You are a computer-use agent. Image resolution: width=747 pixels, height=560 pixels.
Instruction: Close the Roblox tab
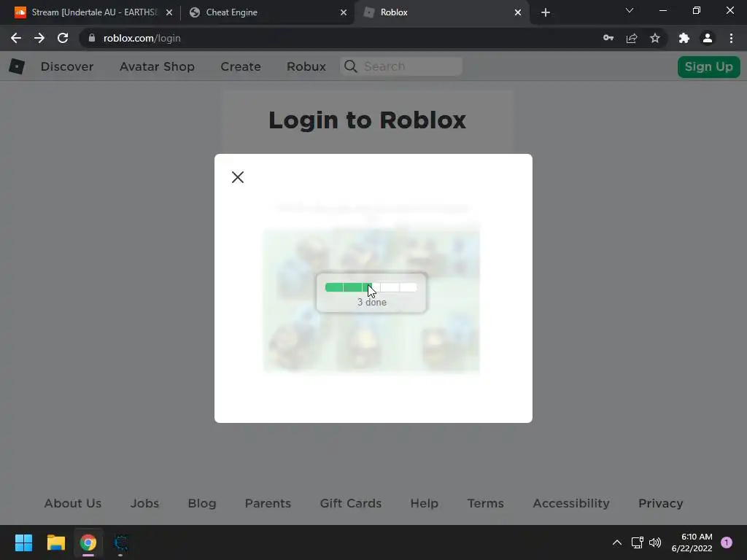click(x=518, y=12)
